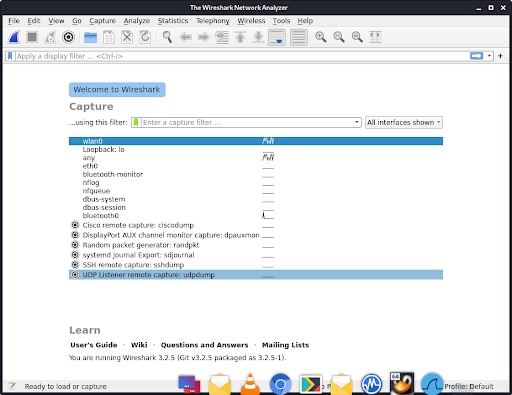Open the Wiki link
512x395 pixels.
[139, 345]
